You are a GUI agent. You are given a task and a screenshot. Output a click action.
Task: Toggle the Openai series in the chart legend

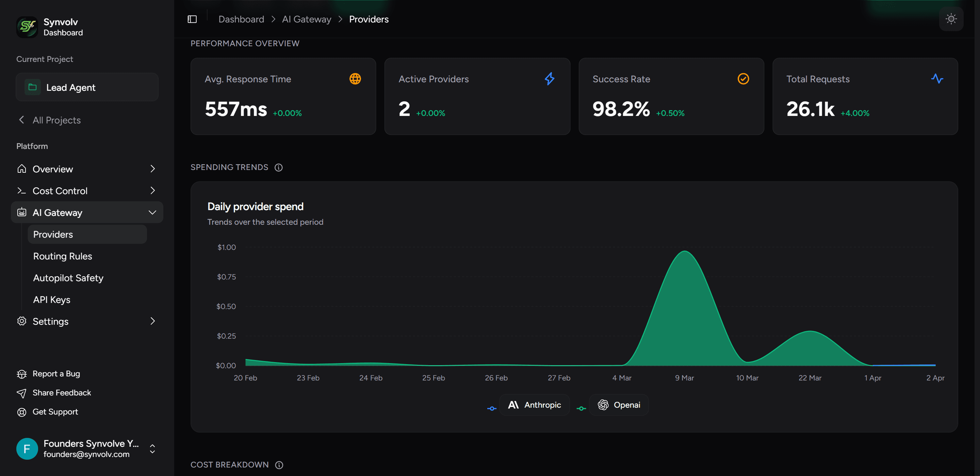(x=619, y=405)
